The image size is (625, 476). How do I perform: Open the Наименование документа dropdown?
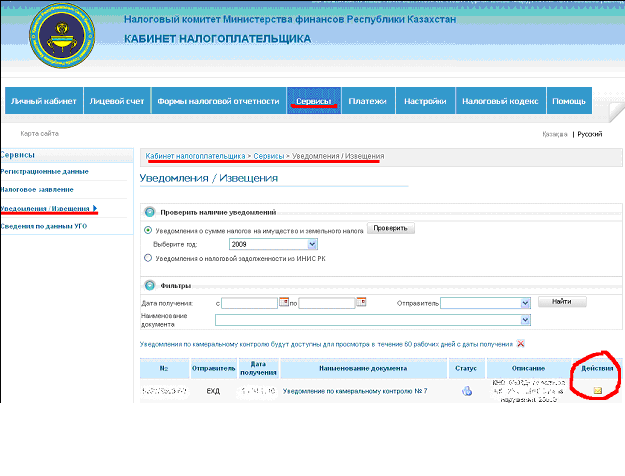point(373,320)
